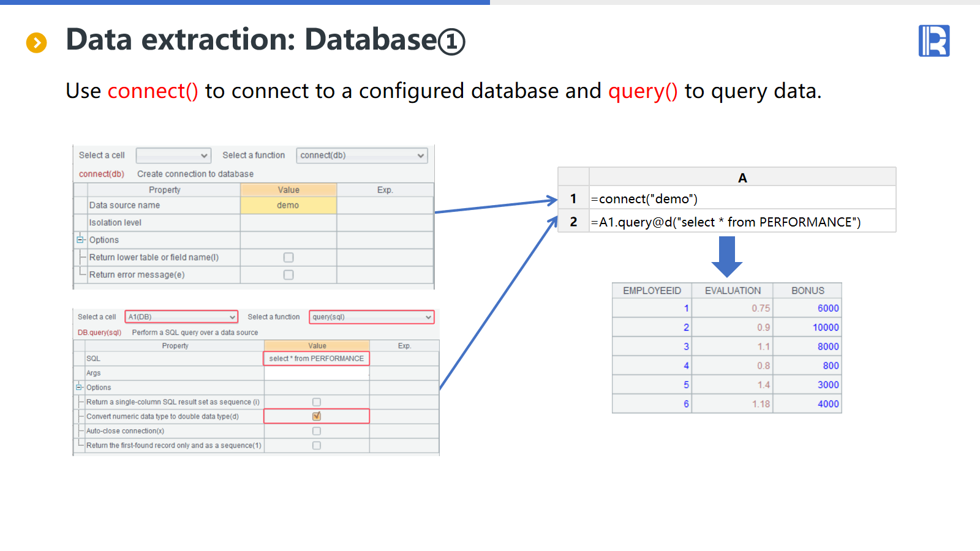Image resolution: width=980 pixels, height=551 pixels.
Task: Check 'Auto-close connection(x)' checkbox
Action: 317,431
